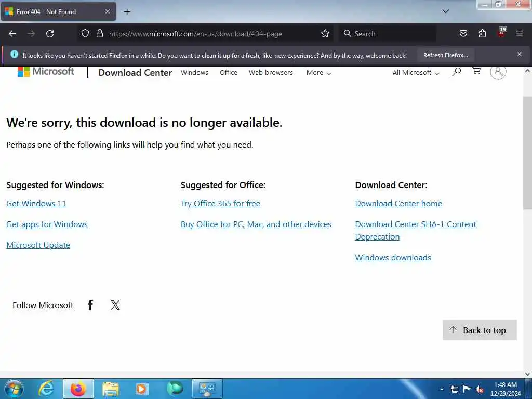Launch Internet Explorer from taskbar

point(46,389)
